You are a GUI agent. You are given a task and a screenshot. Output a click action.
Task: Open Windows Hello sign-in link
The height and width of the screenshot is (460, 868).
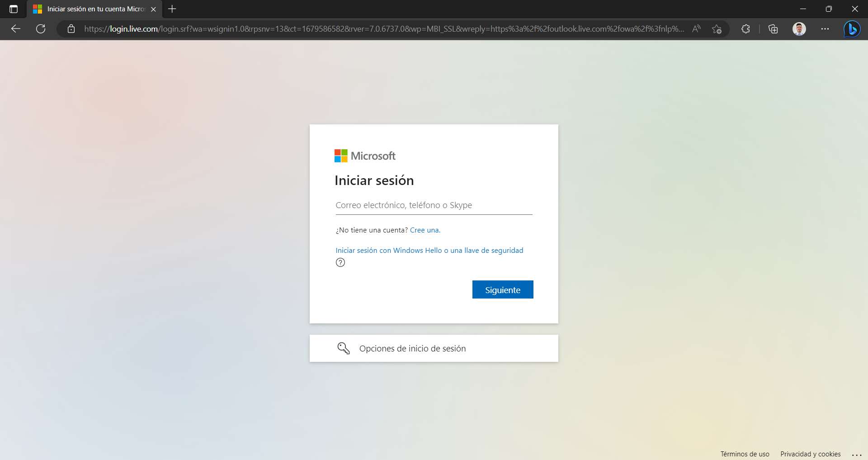(429, 250)
